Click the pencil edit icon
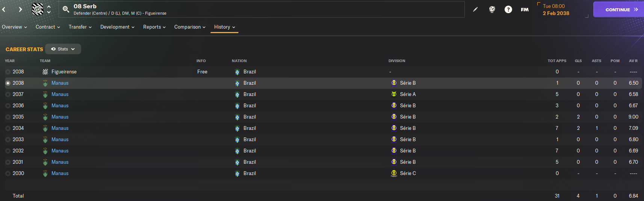644x201 pixels. 475,9
